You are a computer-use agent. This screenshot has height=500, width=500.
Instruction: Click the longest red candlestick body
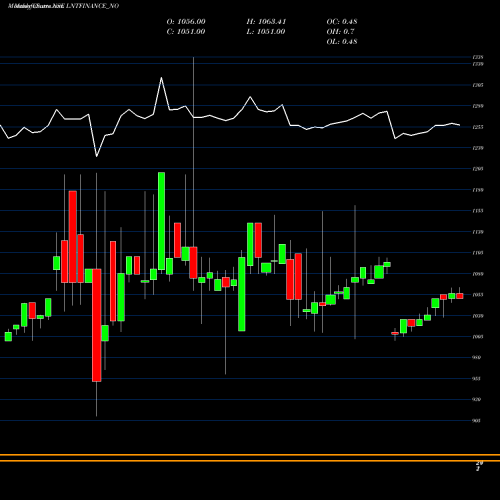click(97, 325)
